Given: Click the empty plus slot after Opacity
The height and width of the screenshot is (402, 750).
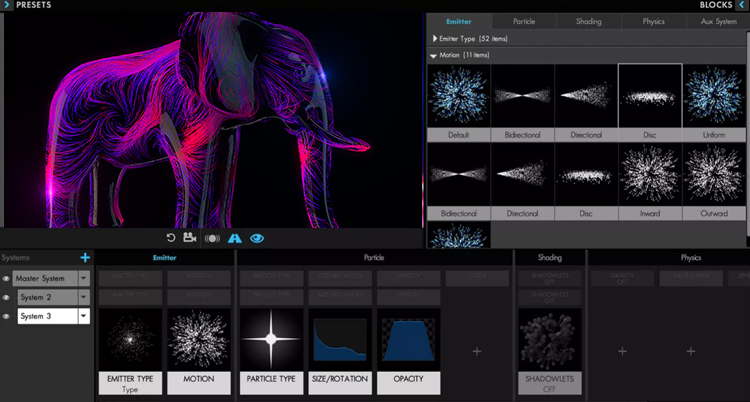Looking at the screenshot, I should 477,351.
